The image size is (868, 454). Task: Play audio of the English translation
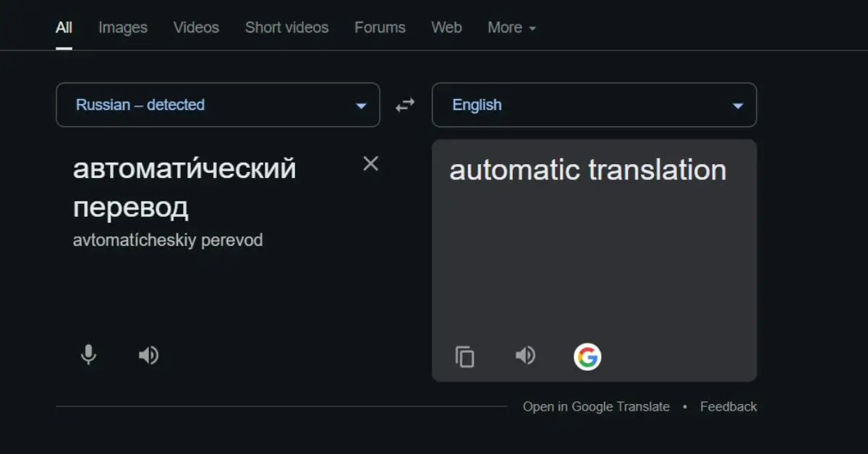point(526,355)
